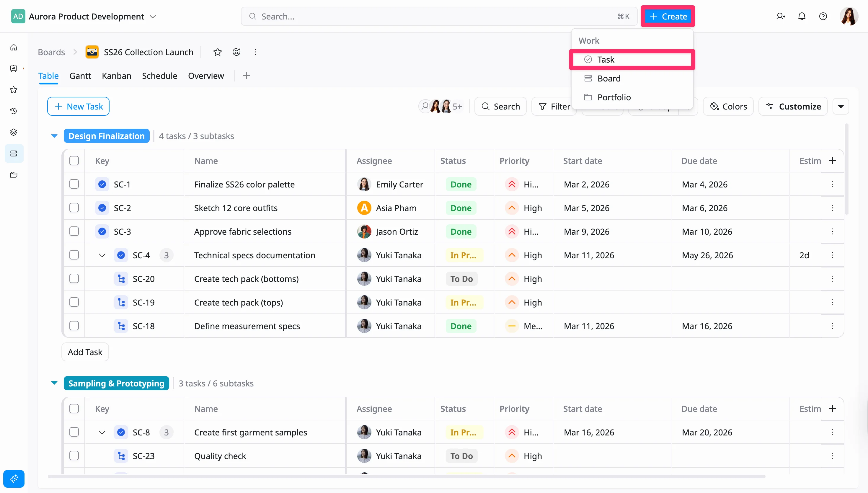Open the SS26 Collection Launch board icon
The width and height of the screenshot is (868, 493).
92,52
